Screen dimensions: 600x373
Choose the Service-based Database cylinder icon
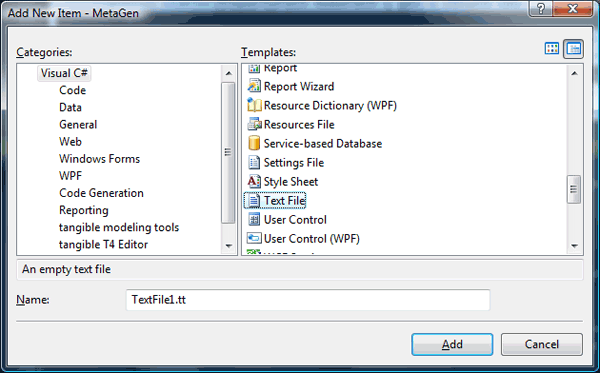pyautogui.click(x=254, y=143)
